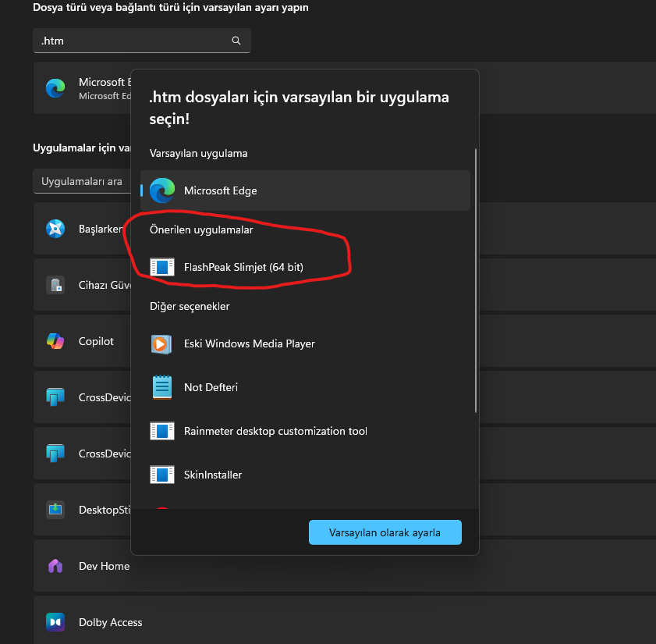This screenshot has width=656, height=644.
Task: Click the Dev Home app icon
Action: [55, 566]
